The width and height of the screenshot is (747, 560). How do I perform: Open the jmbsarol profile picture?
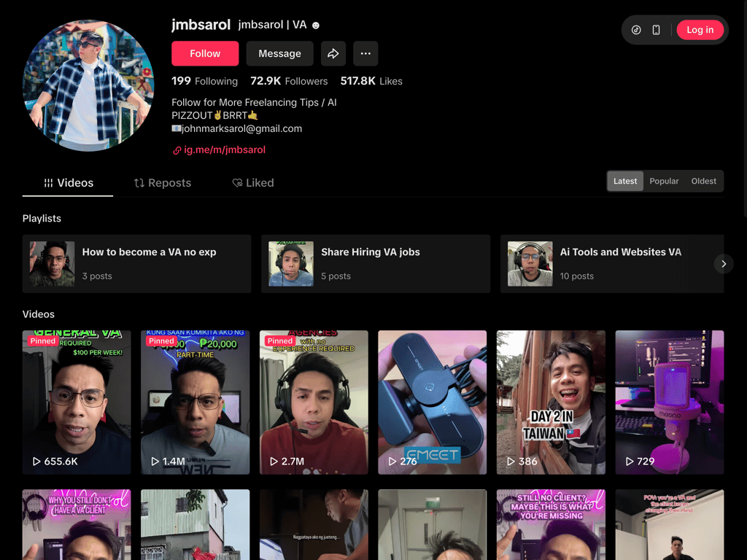click(x=88, y=86)
